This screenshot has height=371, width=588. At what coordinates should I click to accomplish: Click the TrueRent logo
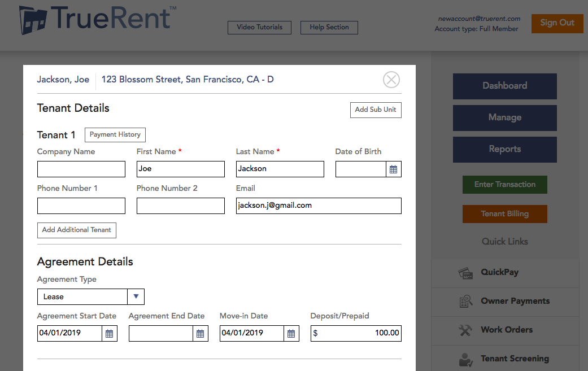click(x=97, y=20)
